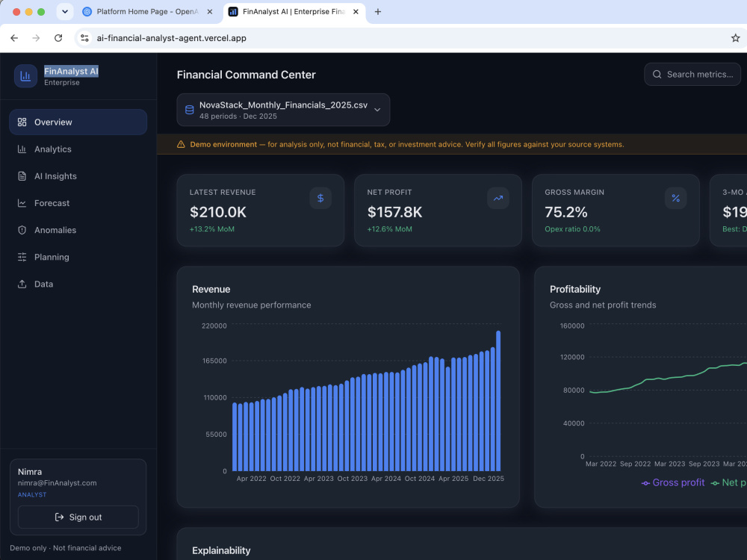
Task: Click the AI Insights document icon
Action: 22,176
